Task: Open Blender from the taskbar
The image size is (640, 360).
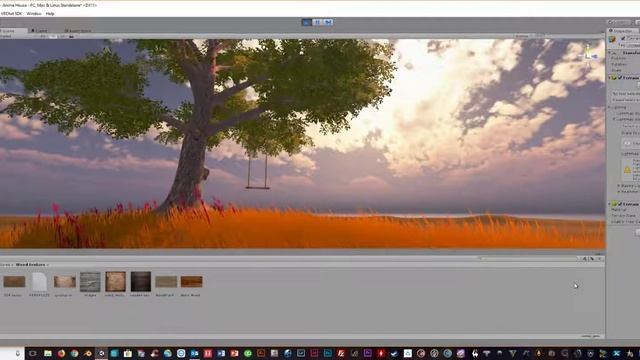Action: 88,353
